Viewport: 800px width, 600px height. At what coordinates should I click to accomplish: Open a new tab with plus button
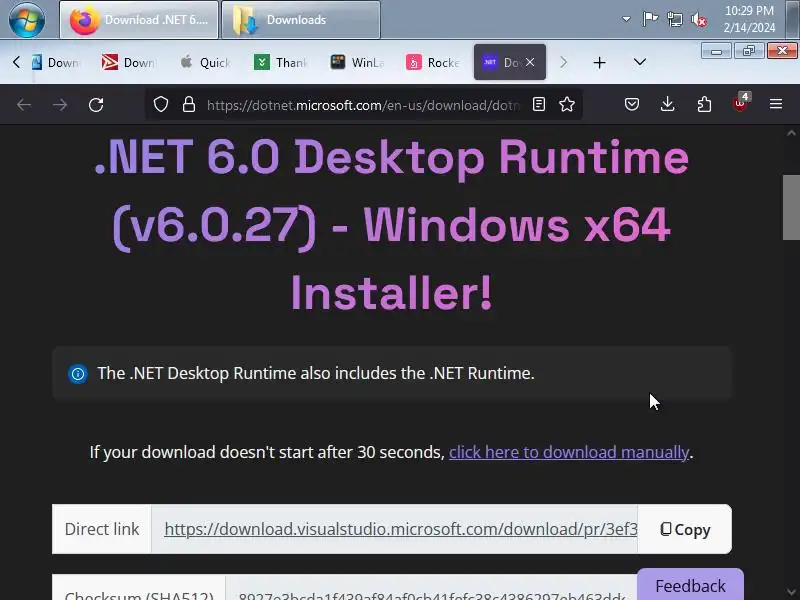[x=599, y=63]
